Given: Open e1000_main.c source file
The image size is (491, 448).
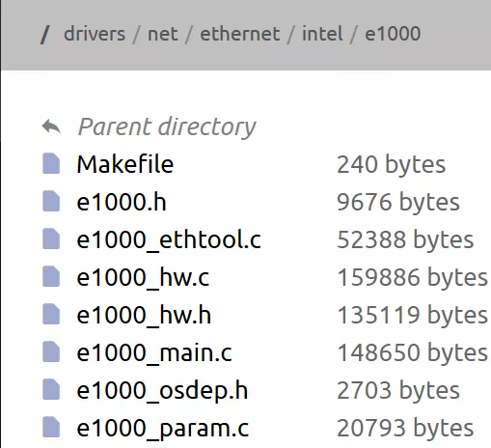Looking at the screenshot, I should 154,352.
